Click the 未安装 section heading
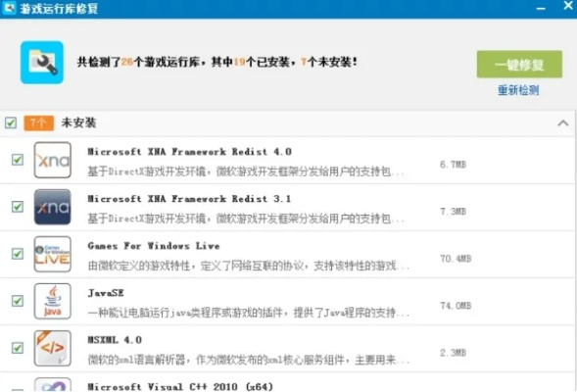The width and height of the screenshot is (577, 392). (x=78, y=122)
